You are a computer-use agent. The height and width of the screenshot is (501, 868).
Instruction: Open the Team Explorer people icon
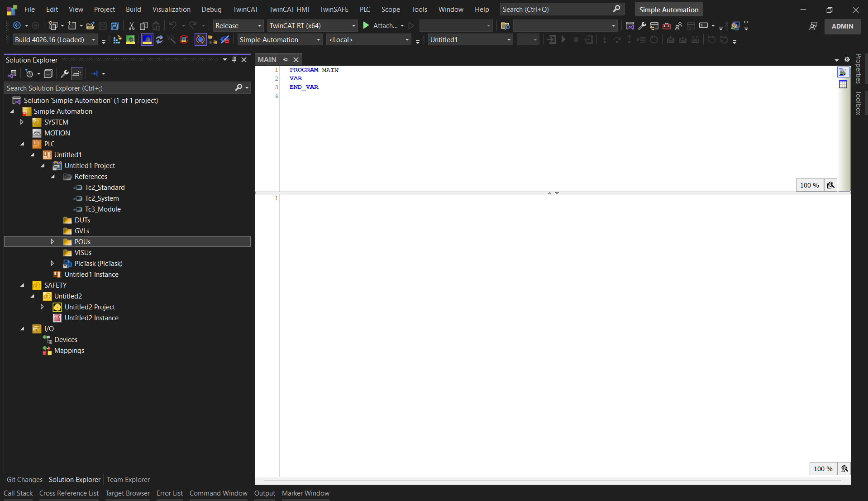pyautogui.click(x=679, y=26)
